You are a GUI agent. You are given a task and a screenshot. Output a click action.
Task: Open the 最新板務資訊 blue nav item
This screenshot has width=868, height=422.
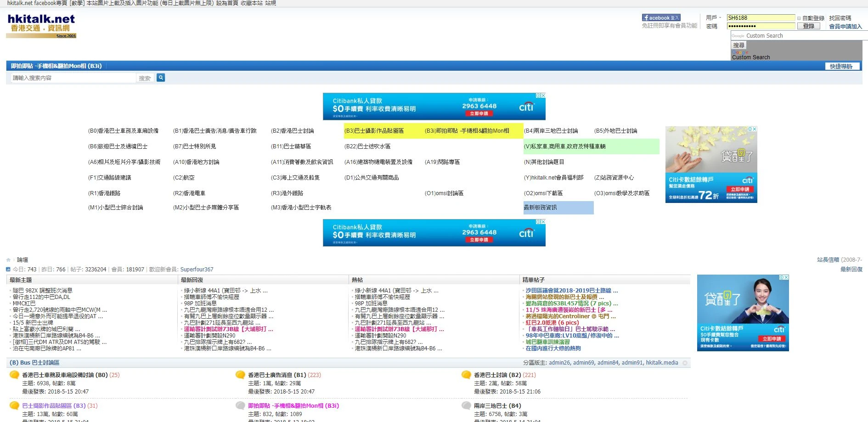[540, 208]
